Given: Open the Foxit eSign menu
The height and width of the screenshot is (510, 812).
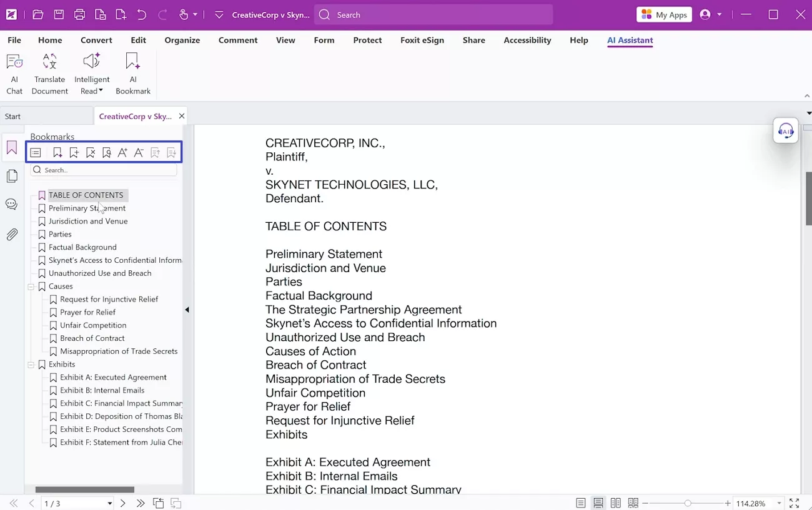Looking at the screenshot, I should [x=422, y=40].
